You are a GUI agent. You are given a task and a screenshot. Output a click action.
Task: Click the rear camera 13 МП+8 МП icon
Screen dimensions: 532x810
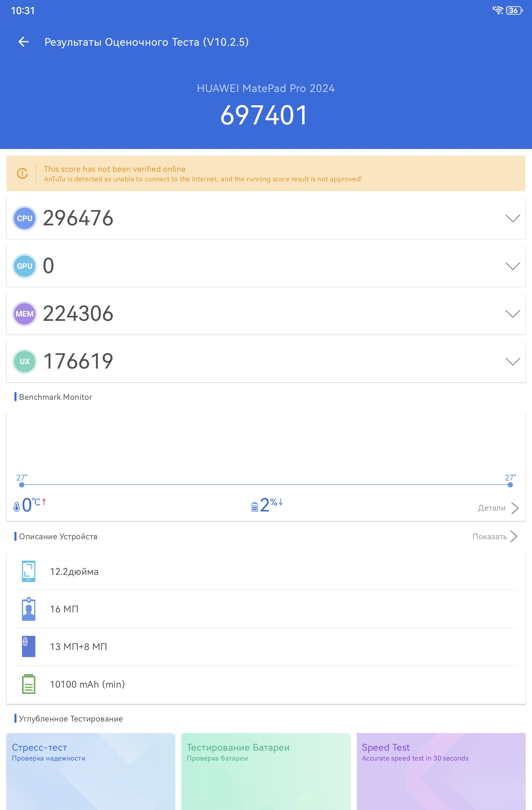coord(29,646)
